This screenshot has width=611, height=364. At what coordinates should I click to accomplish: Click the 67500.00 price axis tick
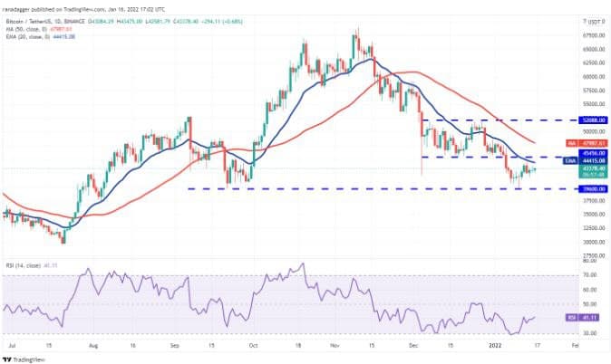(594, 35)
